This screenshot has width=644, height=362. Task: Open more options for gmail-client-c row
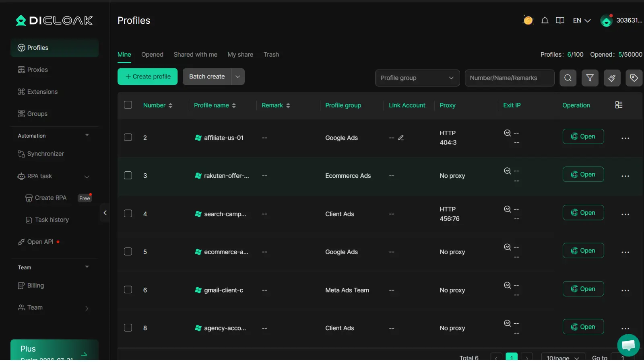625,290
